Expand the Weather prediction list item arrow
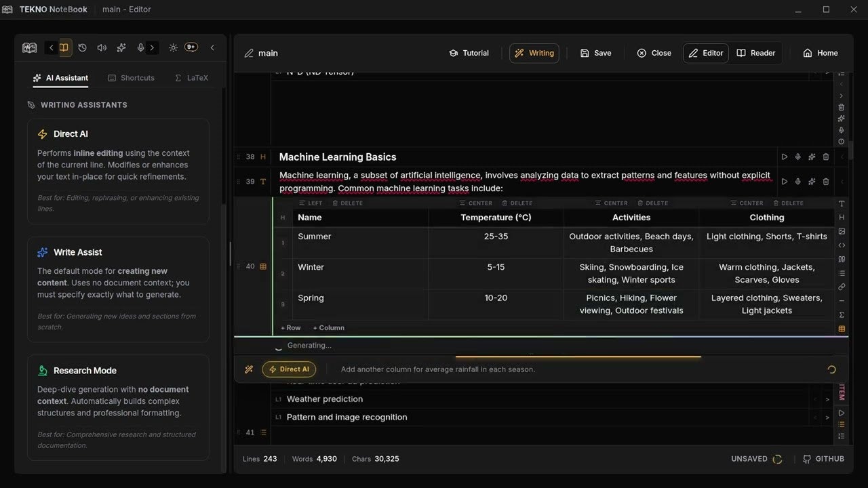 (x=827, y=399)
